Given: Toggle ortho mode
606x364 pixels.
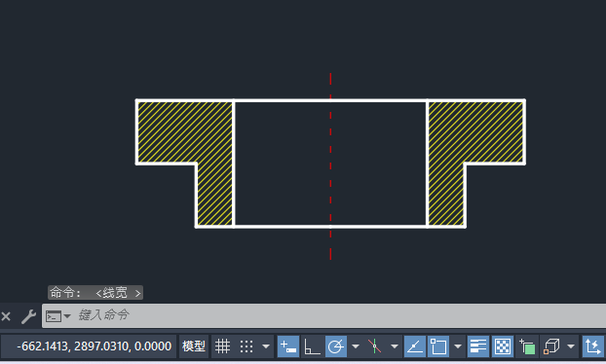Looking at the screenshot, I should click(312, 346).
